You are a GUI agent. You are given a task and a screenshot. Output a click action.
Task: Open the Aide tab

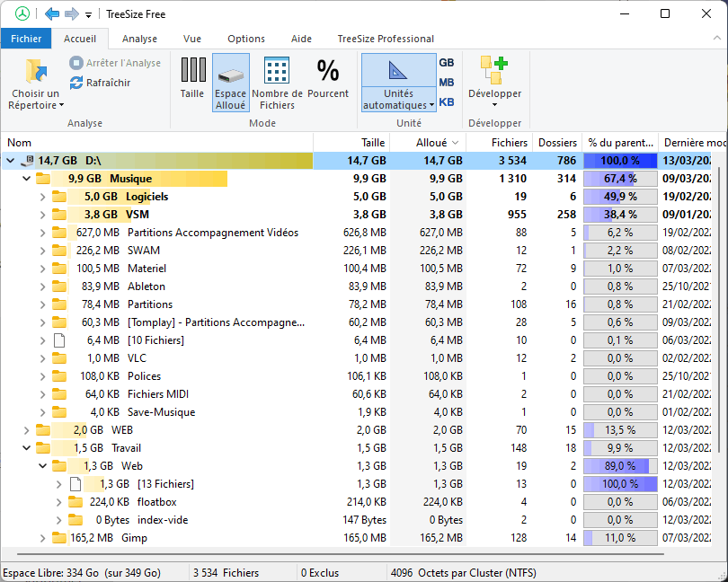pyautogui.click(x=301, y=39)
